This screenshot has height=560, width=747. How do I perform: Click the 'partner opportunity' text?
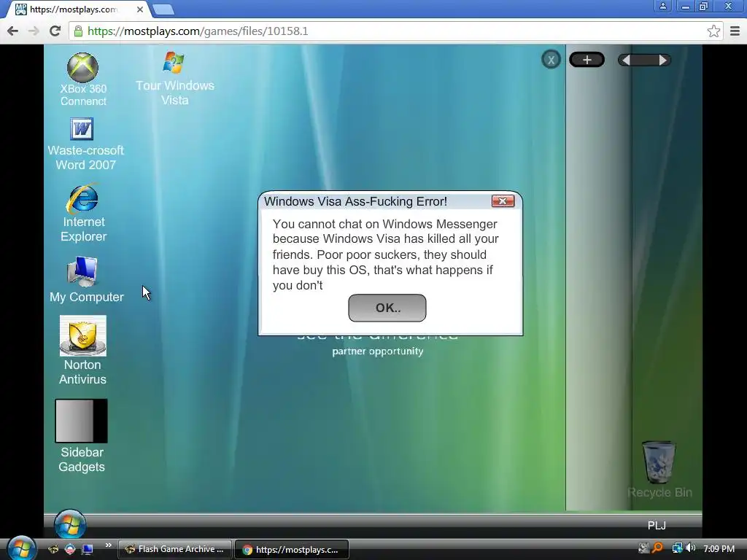pos(377,351)
